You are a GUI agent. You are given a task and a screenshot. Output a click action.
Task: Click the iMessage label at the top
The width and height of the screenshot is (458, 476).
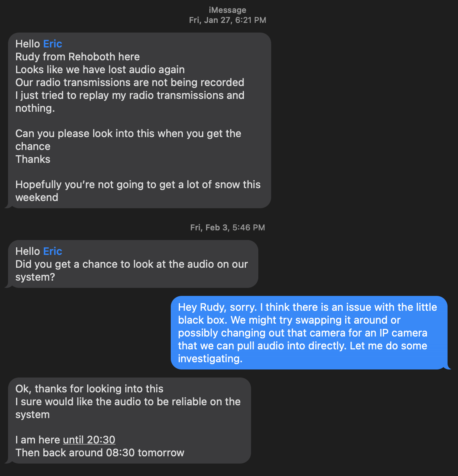click(x=227, y=10)
